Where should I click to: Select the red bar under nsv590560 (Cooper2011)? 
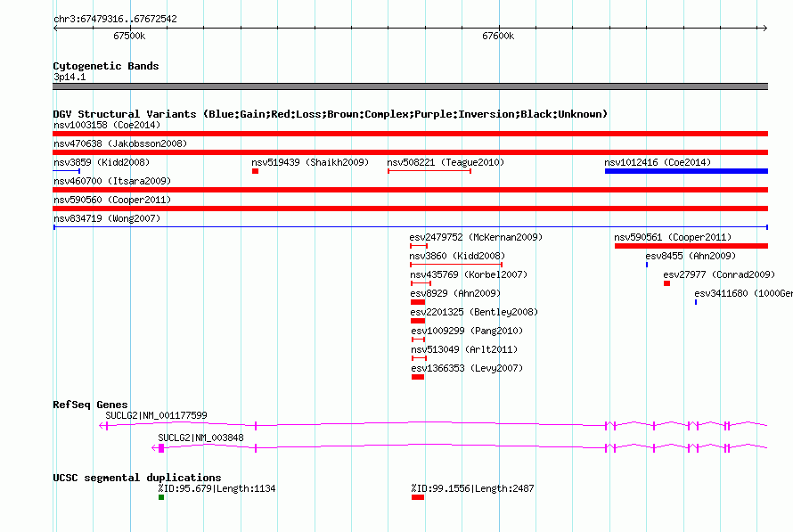pos(410,209)
